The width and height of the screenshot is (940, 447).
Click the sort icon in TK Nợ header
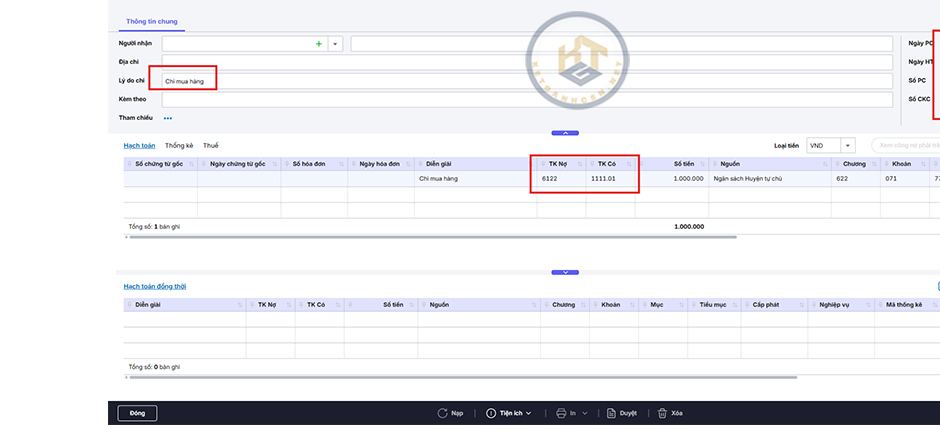(578, 163)
